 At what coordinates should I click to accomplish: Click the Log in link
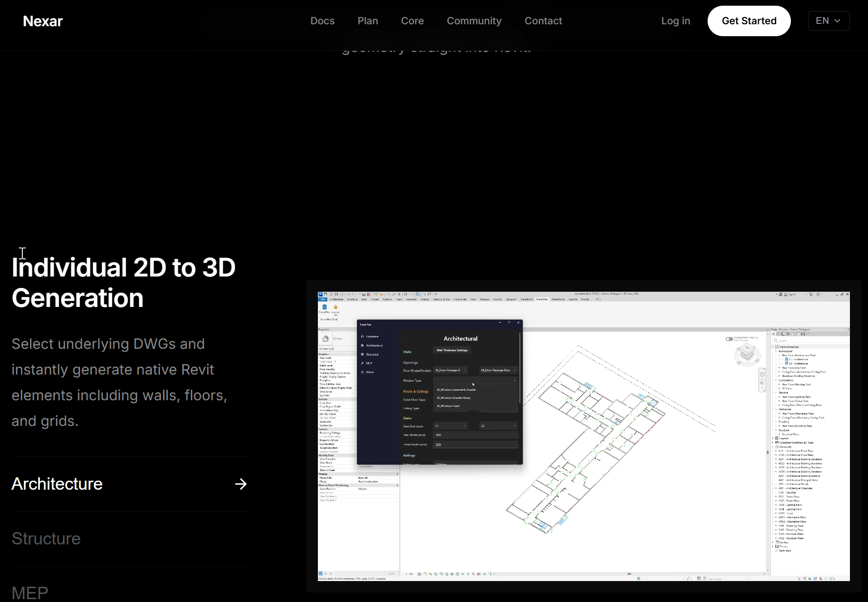676,21
